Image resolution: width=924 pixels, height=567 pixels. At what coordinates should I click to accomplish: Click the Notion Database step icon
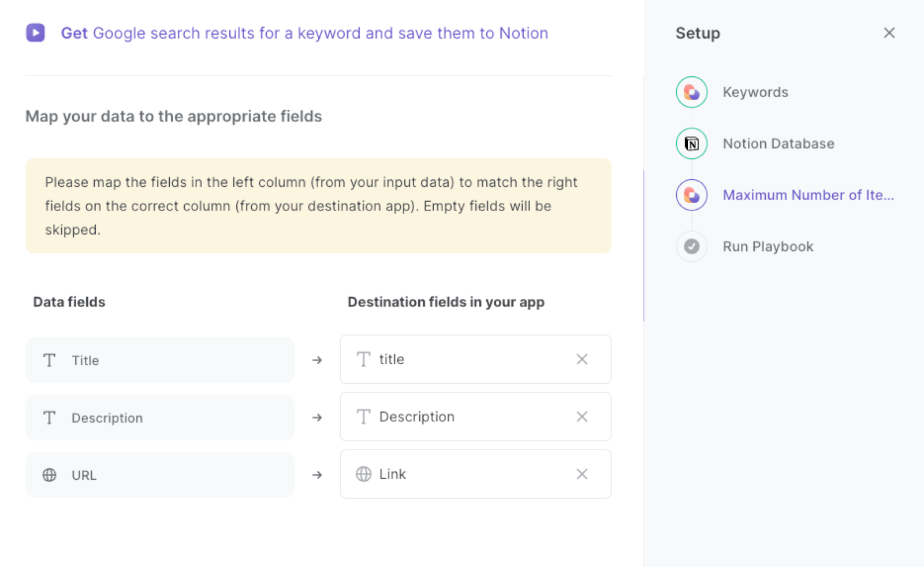coord(691,143)
